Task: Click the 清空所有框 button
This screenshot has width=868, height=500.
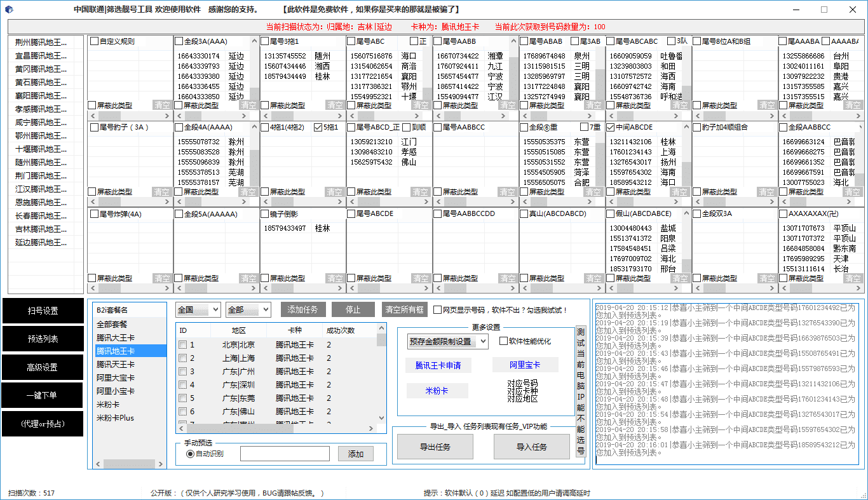Action: click(x=403, y=309)
